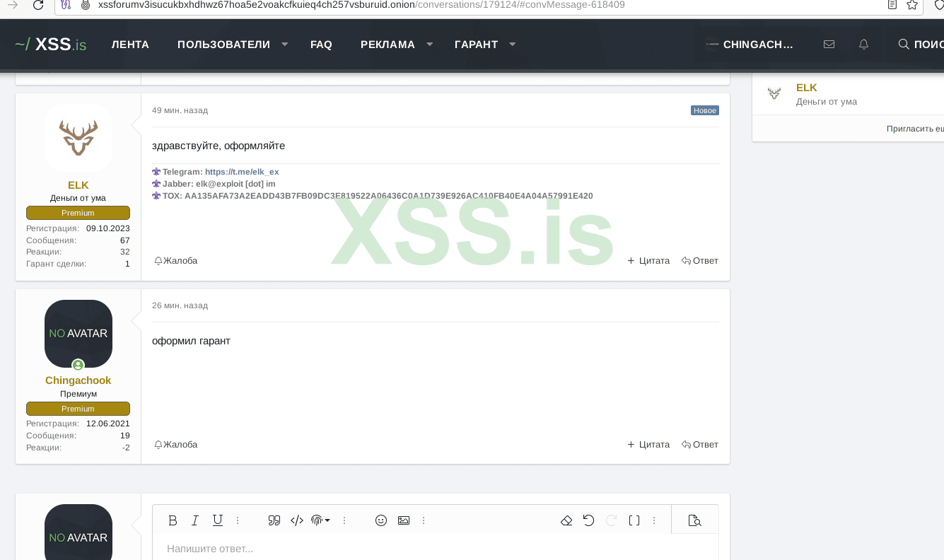Click Chingachook's Premium badge
The image size is (944, 560).
78,409
